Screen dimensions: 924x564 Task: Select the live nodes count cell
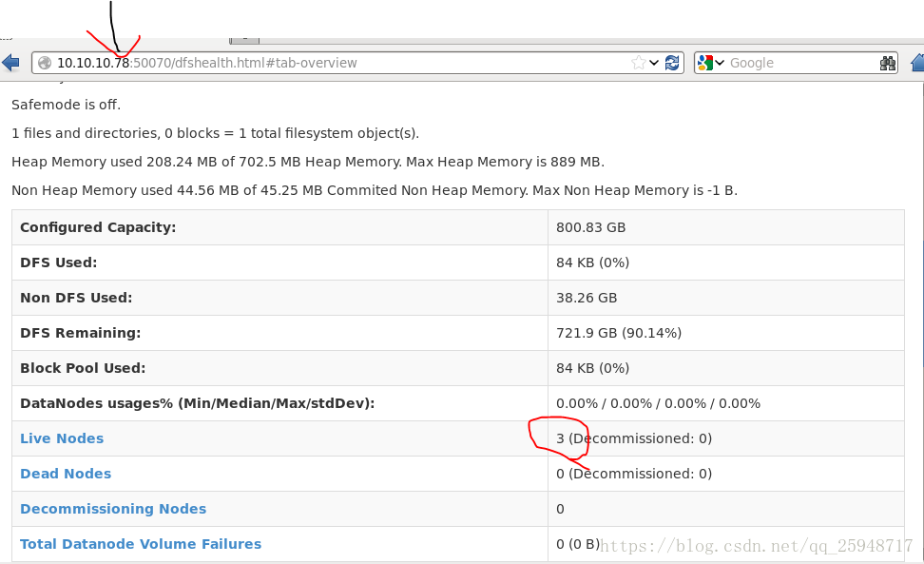coord(633,438)
